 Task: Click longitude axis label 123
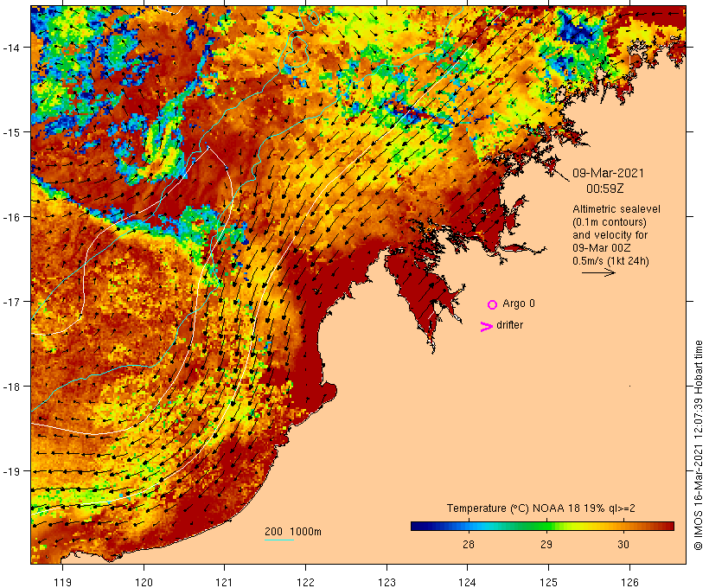386,582
